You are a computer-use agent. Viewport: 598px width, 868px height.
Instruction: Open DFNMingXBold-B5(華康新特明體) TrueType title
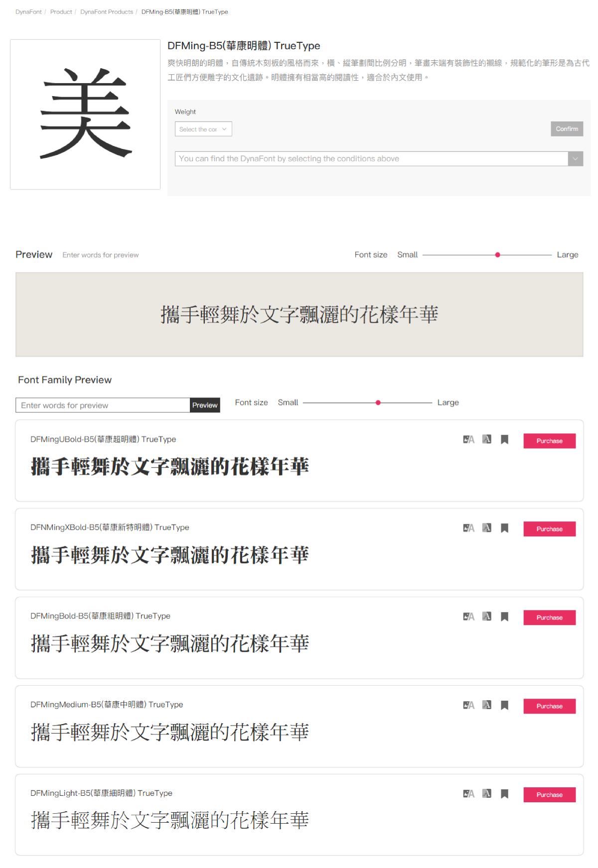tap(110, 527)
